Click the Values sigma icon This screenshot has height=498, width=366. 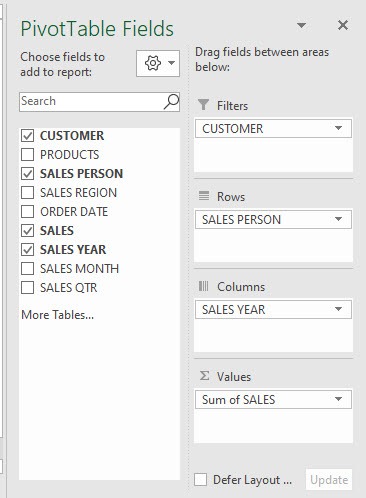tap(204, 376)
